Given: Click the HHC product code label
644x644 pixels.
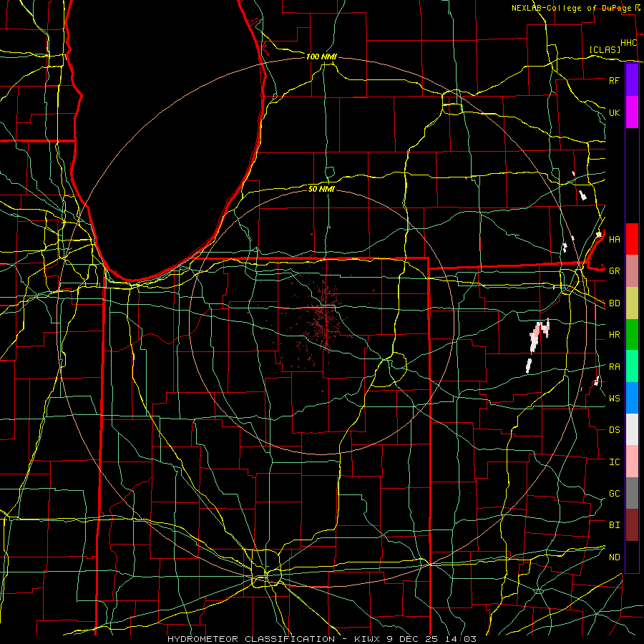Looking at the screenshot, I should [629, 43].
